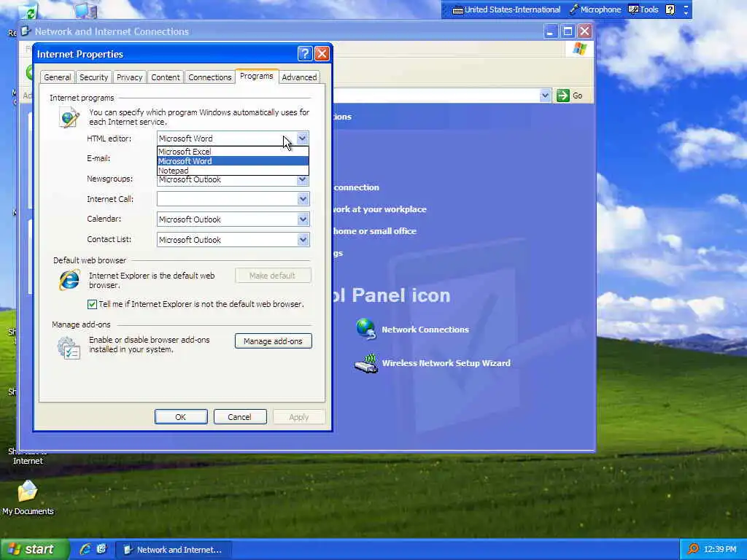Collapse the HTML editor dropdown arrow
Viewport: 747px width, 560px height.
[303, 139]
